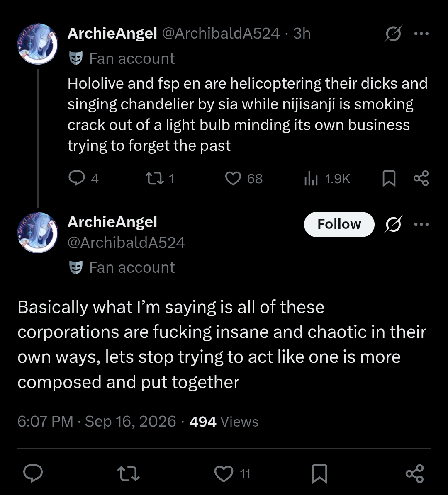Follow ArchieAngel
Image resolution: width=448 pixels, height=495 pixels.
point(339,224)
